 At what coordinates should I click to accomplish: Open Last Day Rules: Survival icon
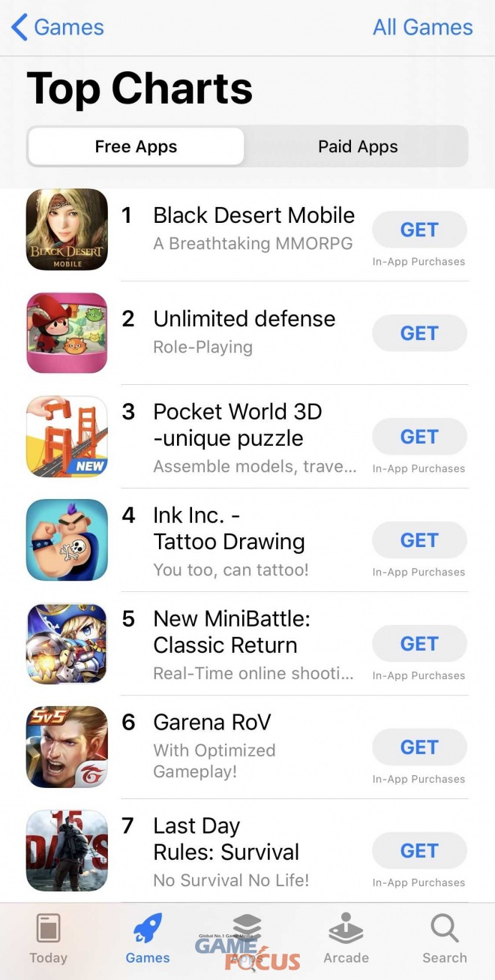67,850
